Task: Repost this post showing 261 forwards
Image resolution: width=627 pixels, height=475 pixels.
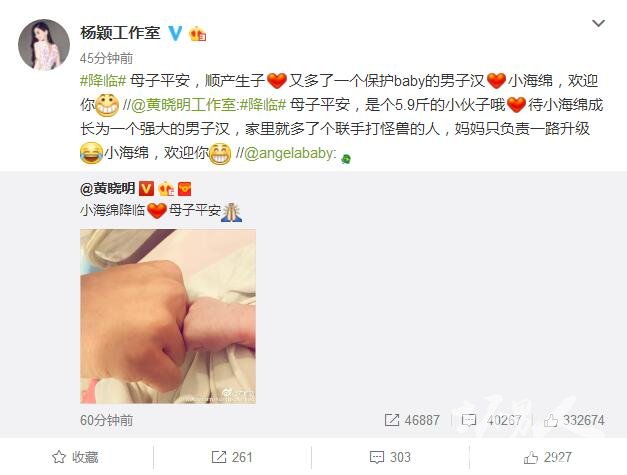Action: [232, 457]
